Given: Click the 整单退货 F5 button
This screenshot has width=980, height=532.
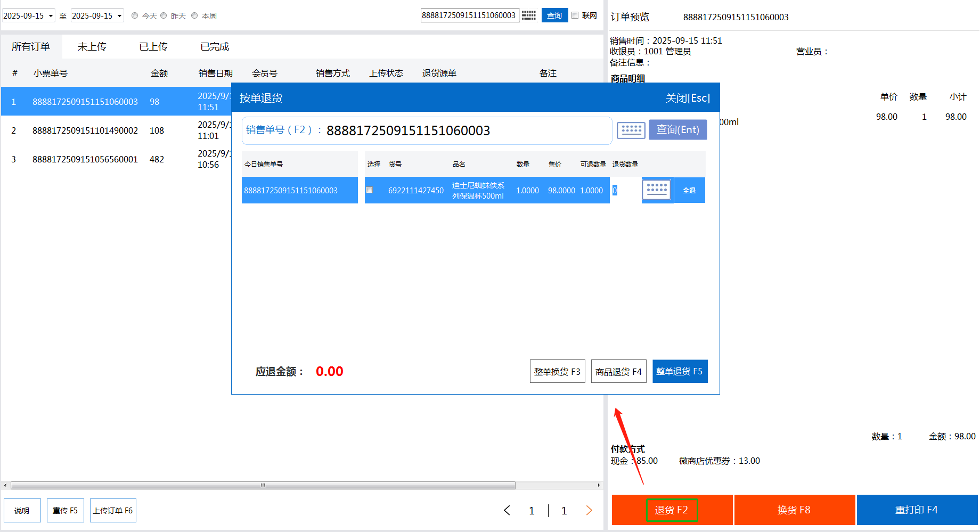Looking at the screenshot, I should 680,371.
